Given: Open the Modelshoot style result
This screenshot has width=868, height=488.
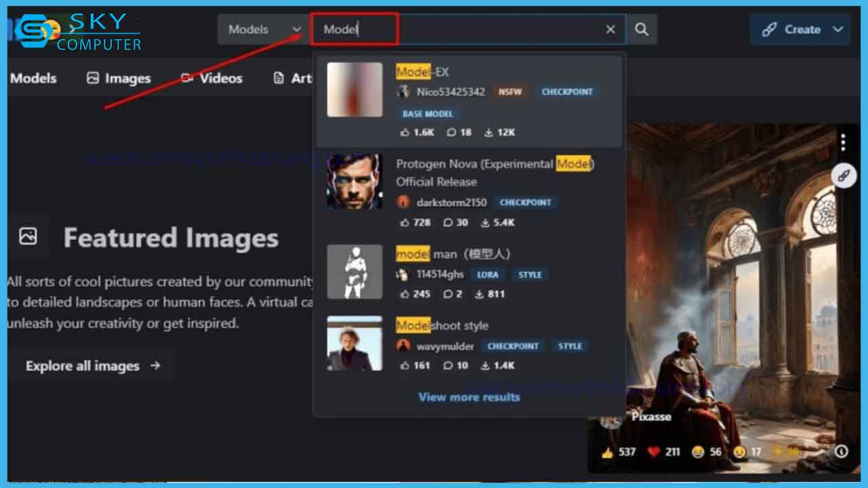Looking at the screenshot, I should [x=469, y=344].
